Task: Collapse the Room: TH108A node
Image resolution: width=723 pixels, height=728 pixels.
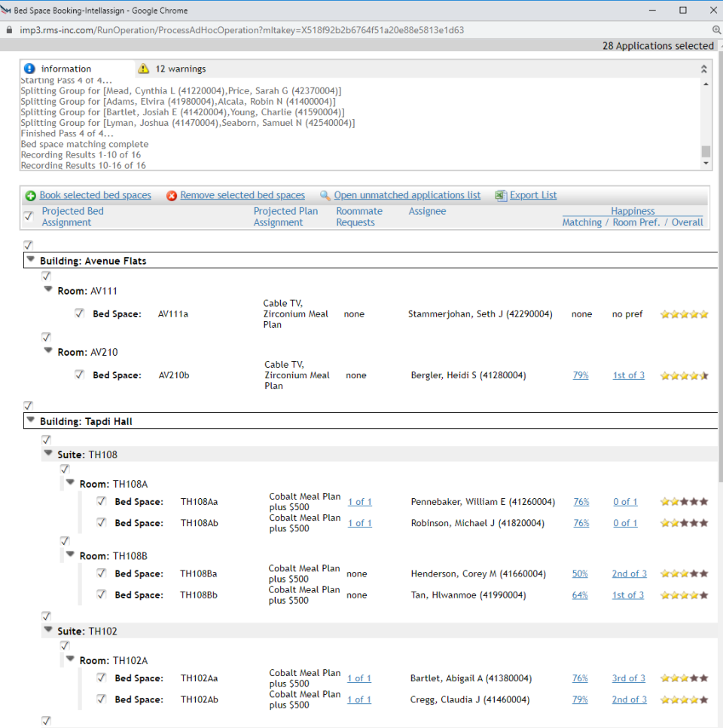Action: point(70,483)
